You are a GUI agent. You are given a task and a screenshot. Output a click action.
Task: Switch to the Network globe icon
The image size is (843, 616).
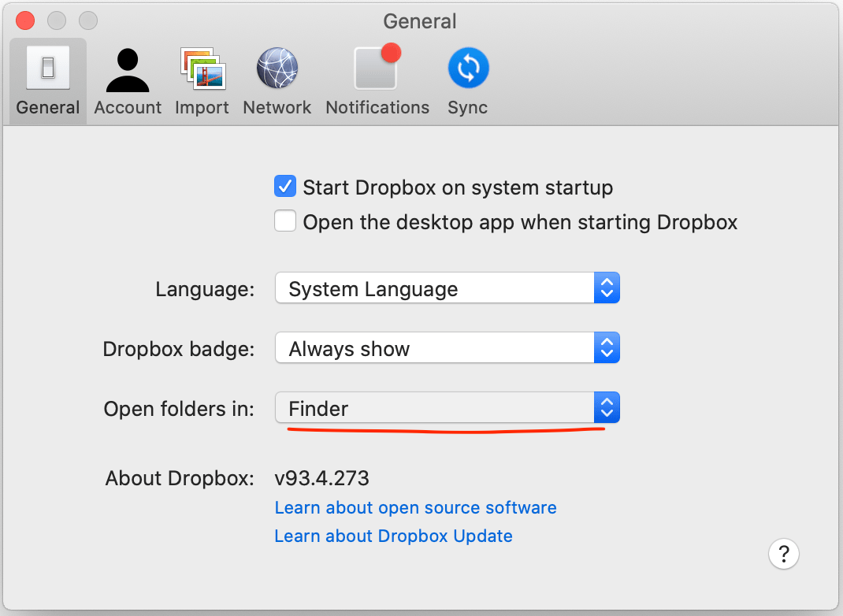pyautogui.click(x=277, y=68)
